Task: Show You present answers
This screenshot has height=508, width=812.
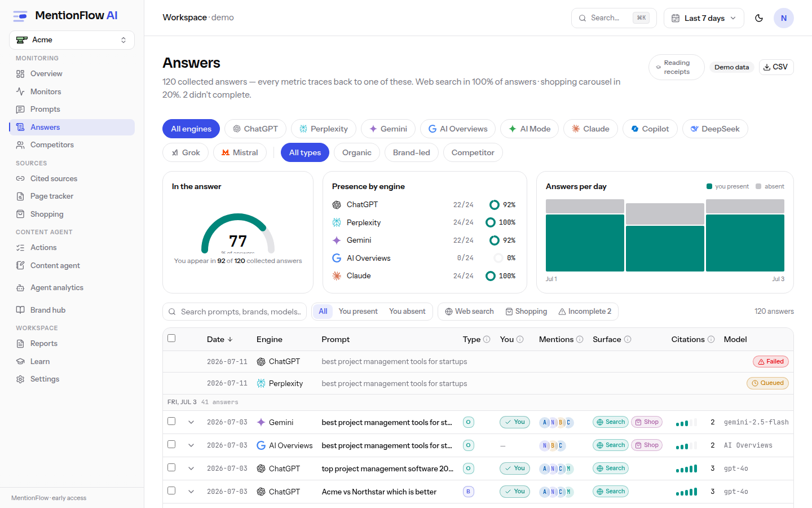Action: coord(358,312)
